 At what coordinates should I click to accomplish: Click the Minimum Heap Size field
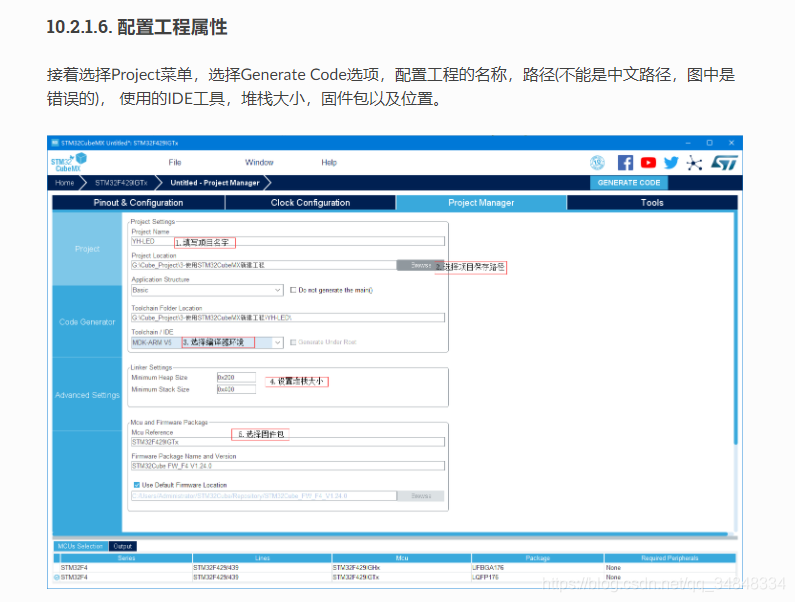click(x=236, y=377)
